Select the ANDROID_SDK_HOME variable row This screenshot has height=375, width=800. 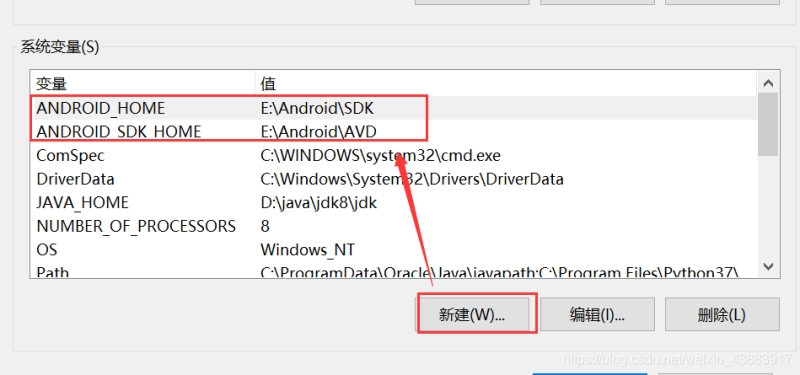393,132
